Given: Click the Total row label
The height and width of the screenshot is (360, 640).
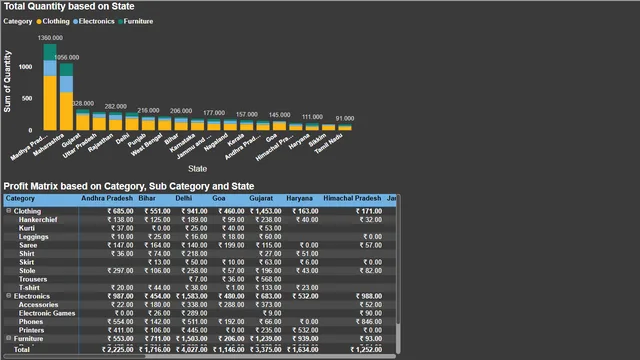Looking at the screenshot, I should [22, 349].
